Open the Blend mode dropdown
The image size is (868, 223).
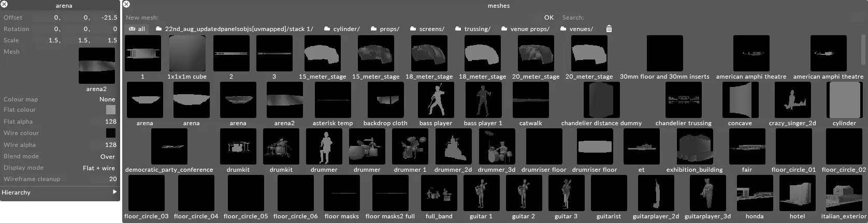click(107, 157)
